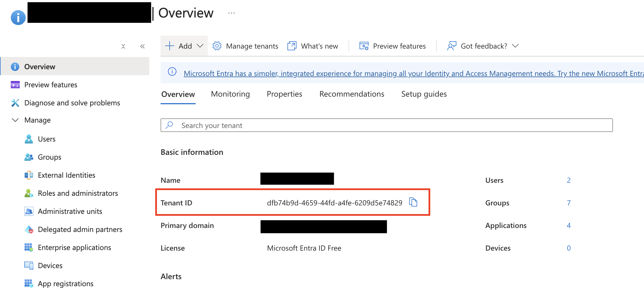Click the Tenant ID value text

coord(334,203)
